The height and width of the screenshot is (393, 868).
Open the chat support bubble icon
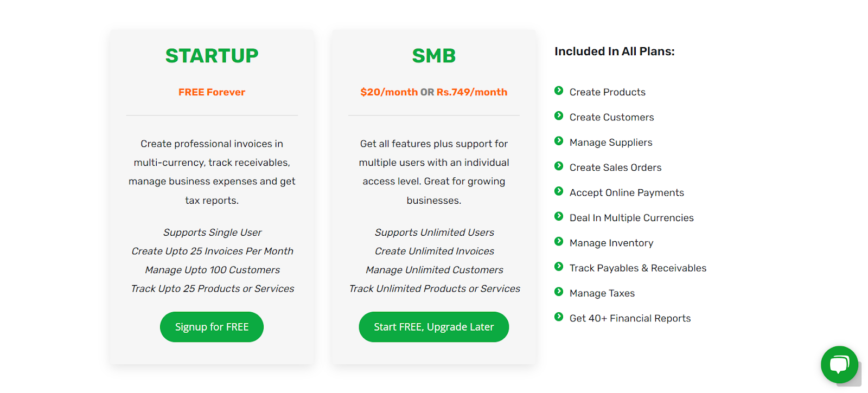coord(839,365)
